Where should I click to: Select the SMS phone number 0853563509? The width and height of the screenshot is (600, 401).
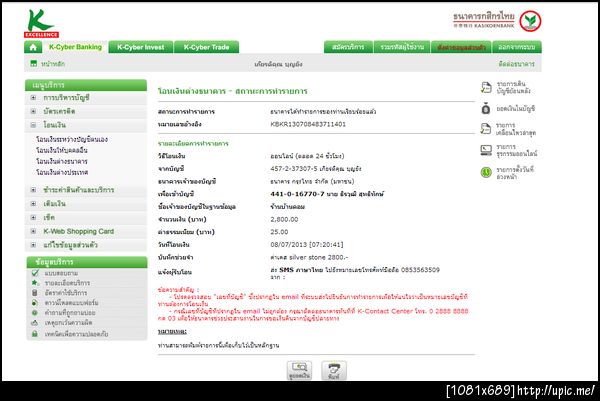point(420,270)
